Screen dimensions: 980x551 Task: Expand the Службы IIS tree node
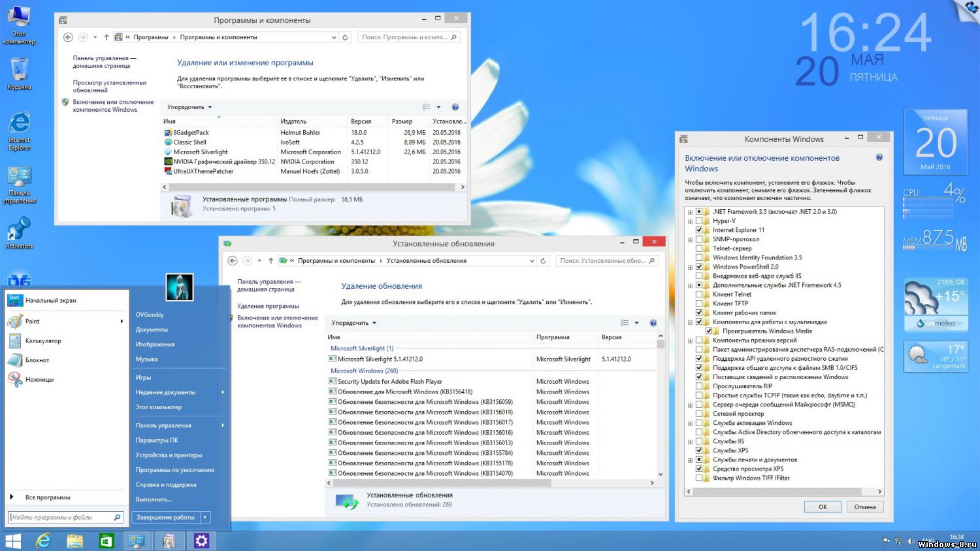tap(690, 441)
